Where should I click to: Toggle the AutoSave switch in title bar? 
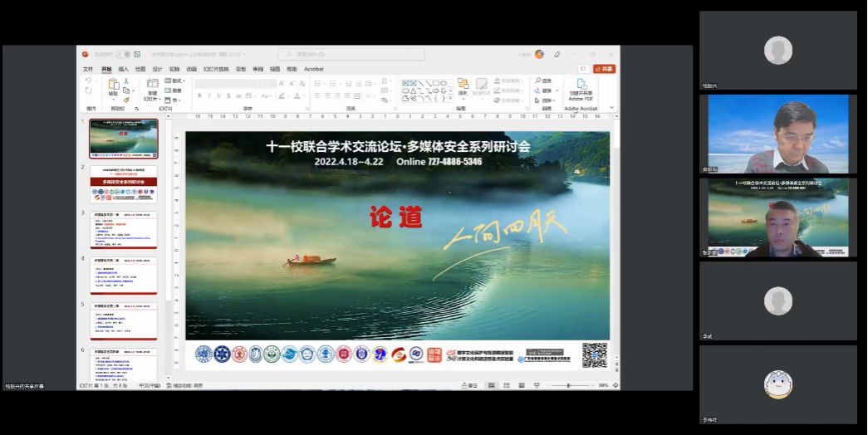pos(122,54)
